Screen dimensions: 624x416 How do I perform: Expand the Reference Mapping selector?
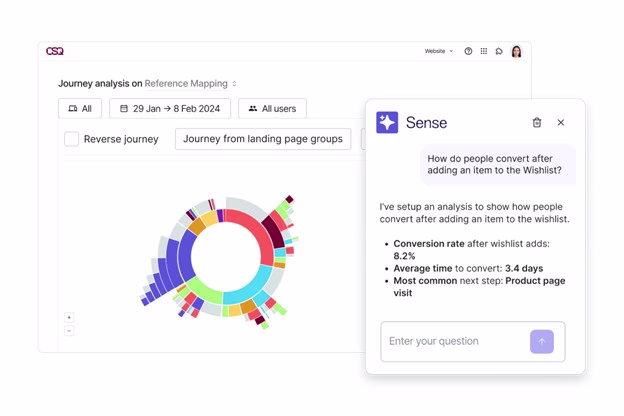click(x=190, y=84)
